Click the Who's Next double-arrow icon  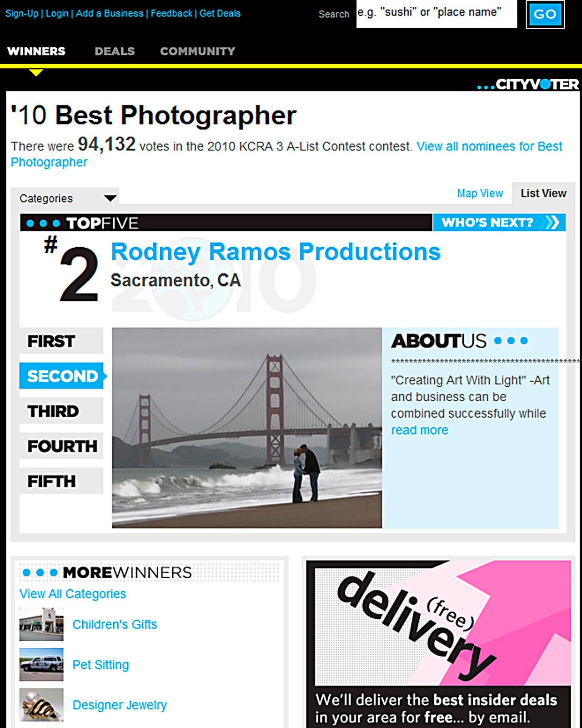click(552, 222)
